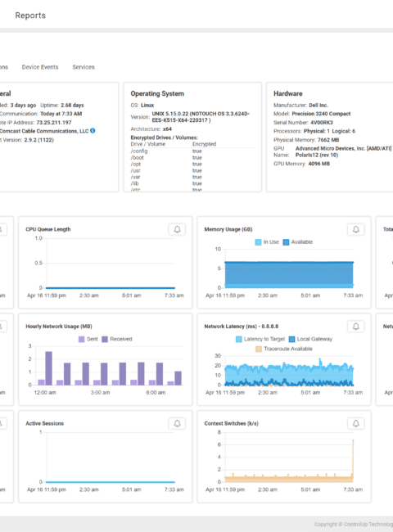Click the IP address 73.25.211.197

tap(53, 123)
